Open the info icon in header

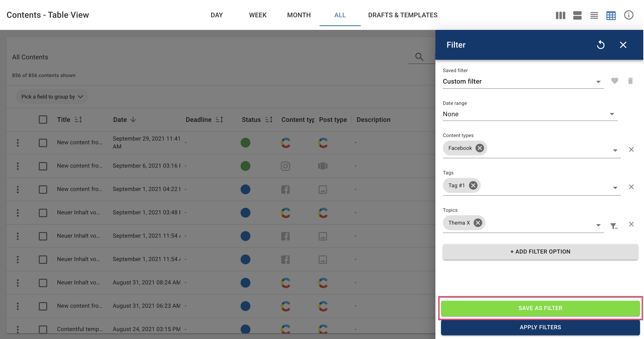629,15
